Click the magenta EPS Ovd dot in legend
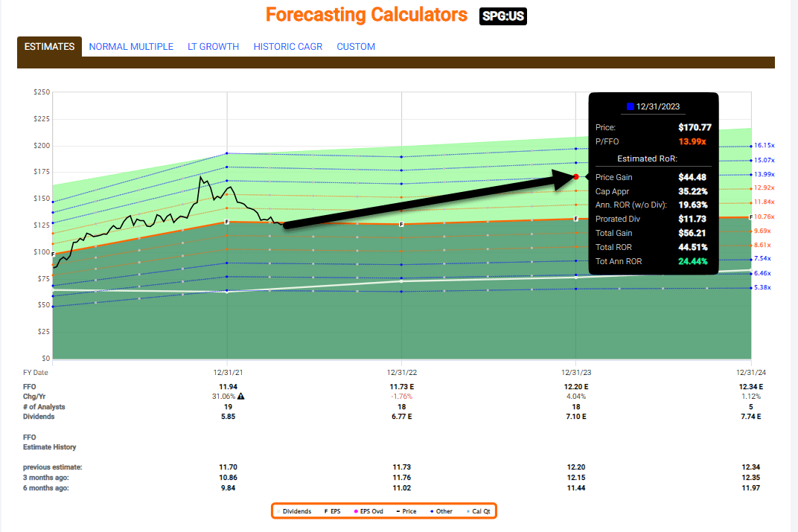The width and height of the screenshot is (798, 532). [x=355, y=511]
